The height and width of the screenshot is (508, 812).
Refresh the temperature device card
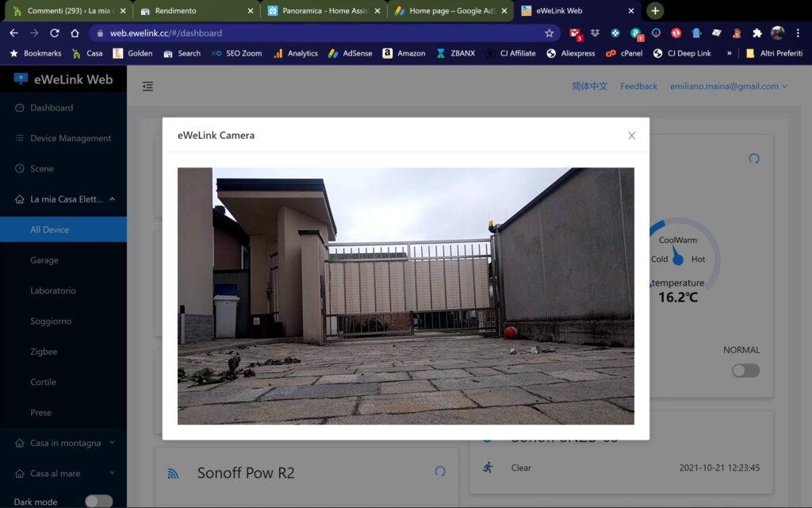[x=753, y=159]
